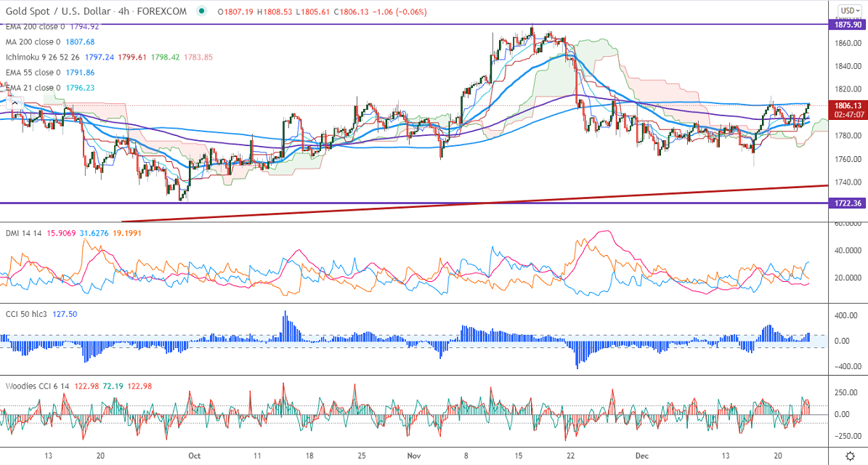Collapse the indicator legend with chevron button
Screen dimensions: 868x465
point(15,103)
